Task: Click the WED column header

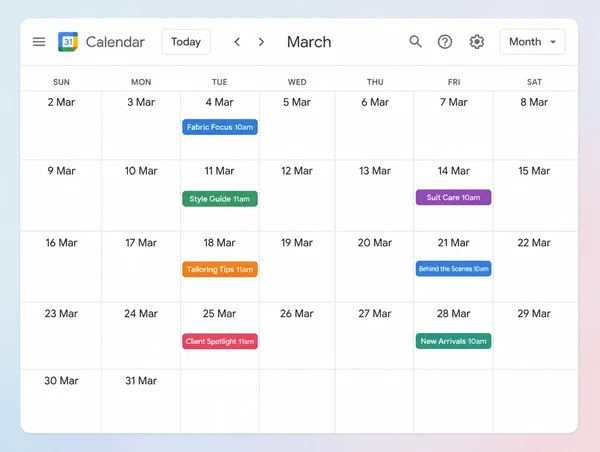Action: [297, 82]
